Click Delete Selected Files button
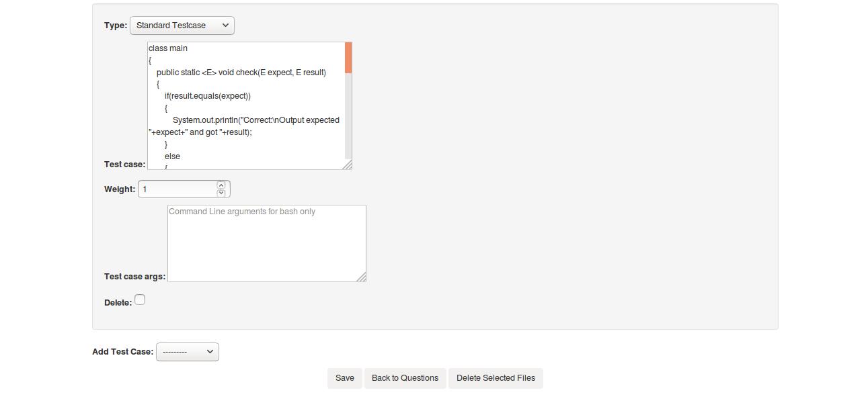Viewport: 868px width, 413px height. coord(496,378)
